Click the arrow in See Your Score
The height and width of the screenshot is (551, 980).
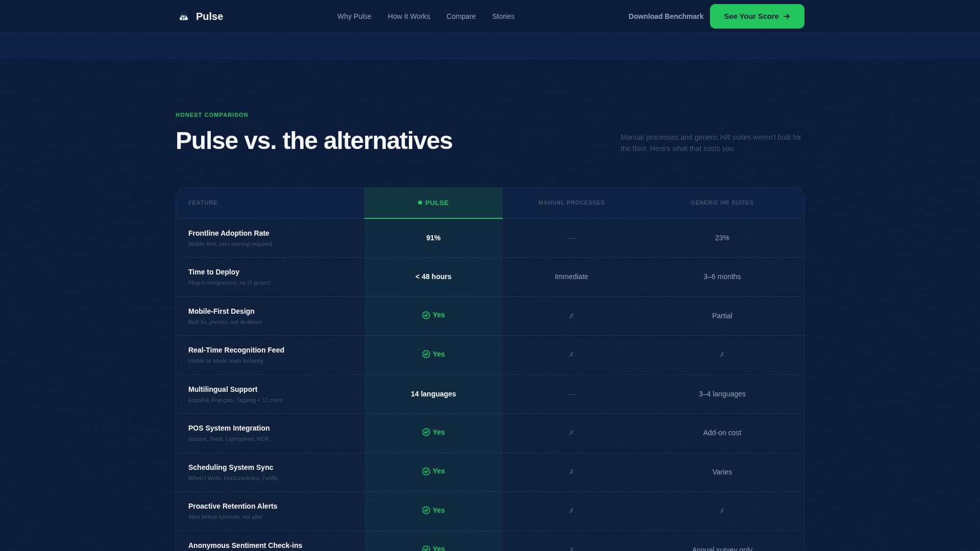787,16
